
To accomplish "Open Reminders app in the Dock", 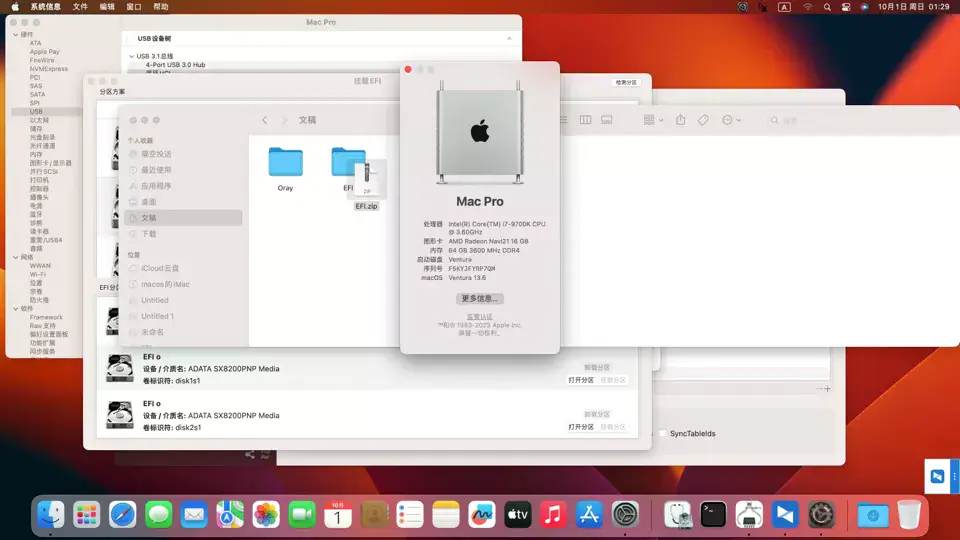I will click(x=410, y=515).
